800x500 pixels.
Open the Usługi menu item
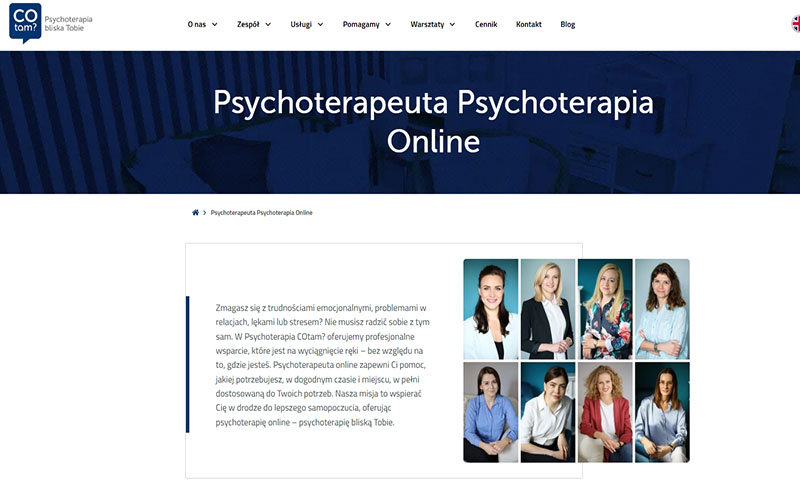(x=301, y=24)
